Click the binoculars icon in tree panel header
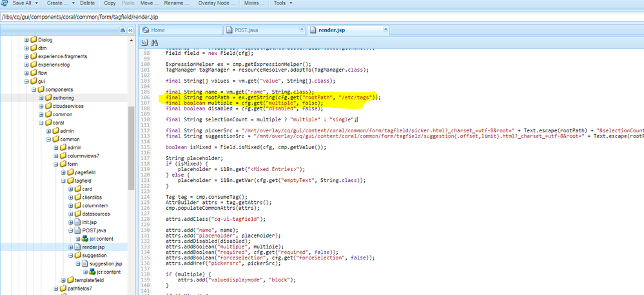Image resolution: width=644 pixels, height=295 pixels. tap(122, 30)
